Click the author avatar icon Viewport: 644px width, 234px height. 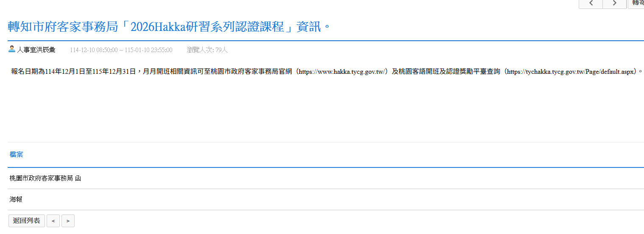pos(12,49)
